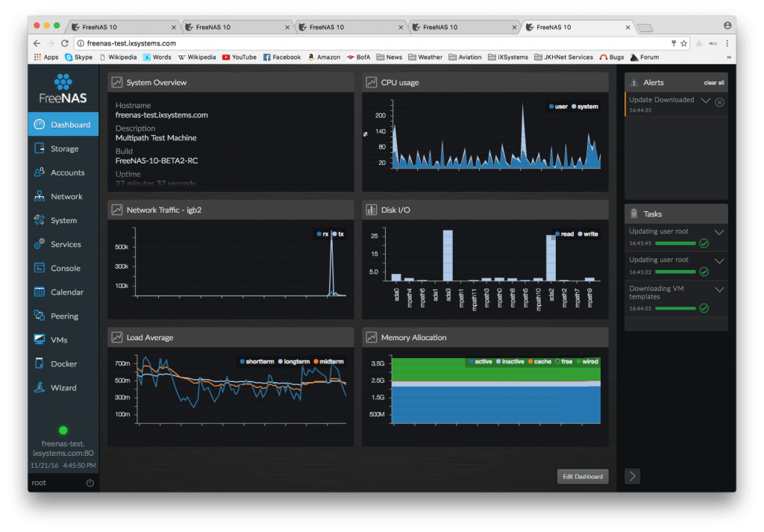Image resolution: width=764 pixels, height=532 pixels.
Task: Expand the Downloading VM templates task
Action: point(719,290)
